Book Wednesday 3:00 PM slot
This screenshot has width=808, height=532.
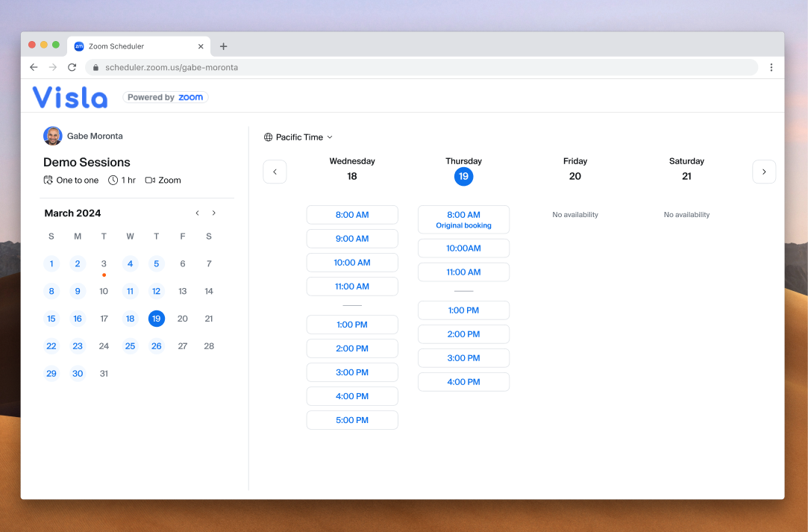coord(352,372)
